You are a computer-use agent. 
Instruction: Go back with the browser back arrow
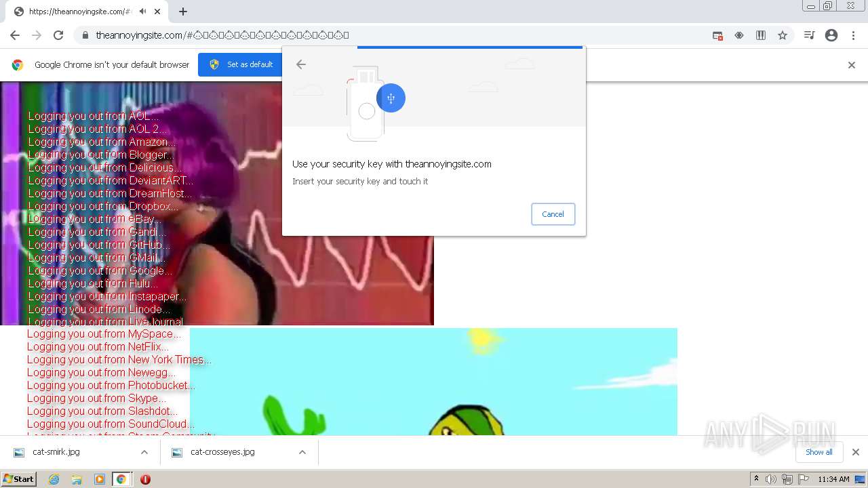(15, 35)
